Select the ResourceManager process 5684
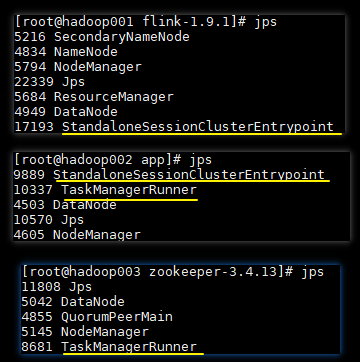This screenshot has width=360, height=362. [94, 97]
